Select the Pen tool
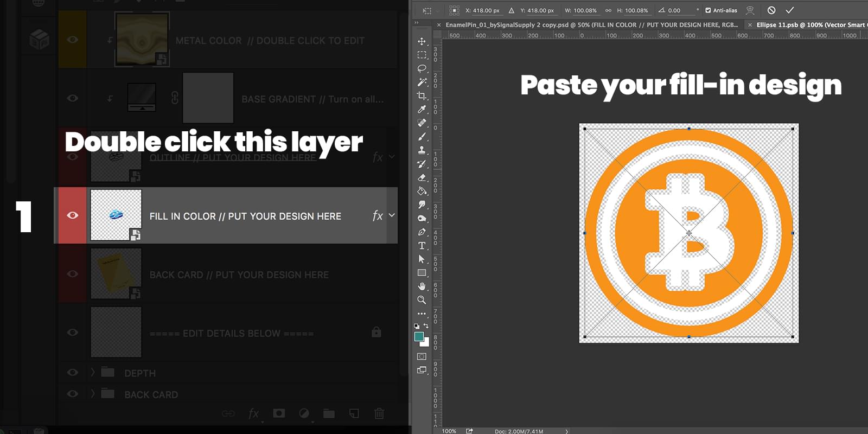Image resolution: width=868 pixels, height=434 pixels. tap(422, 232)
